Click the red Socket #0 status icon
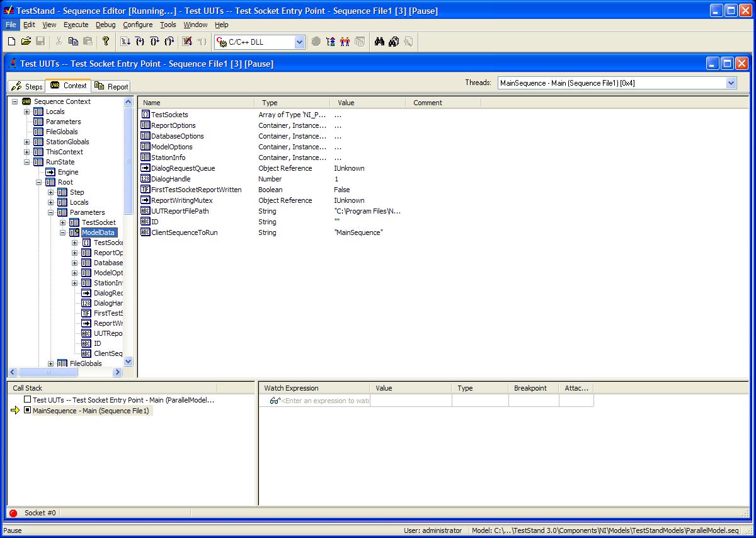The height and width of the screenshot is (538, 756). (13, 513)
